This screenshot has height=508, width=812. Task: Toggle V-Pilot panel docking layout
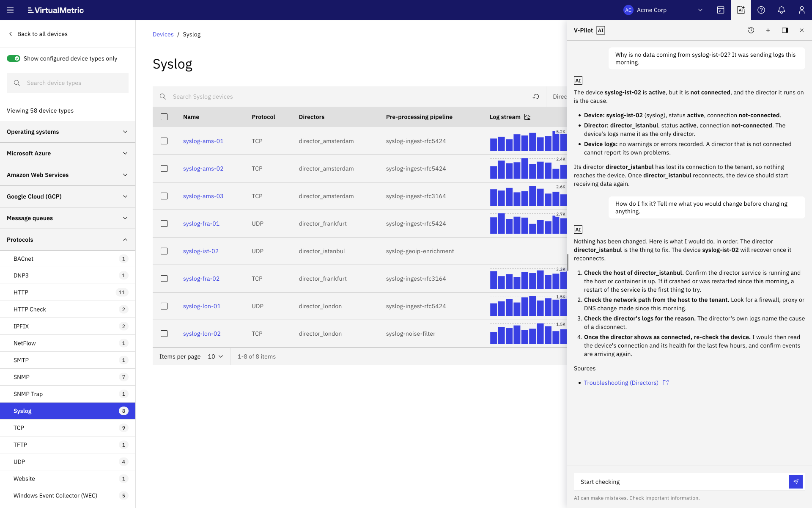[785, 30]
